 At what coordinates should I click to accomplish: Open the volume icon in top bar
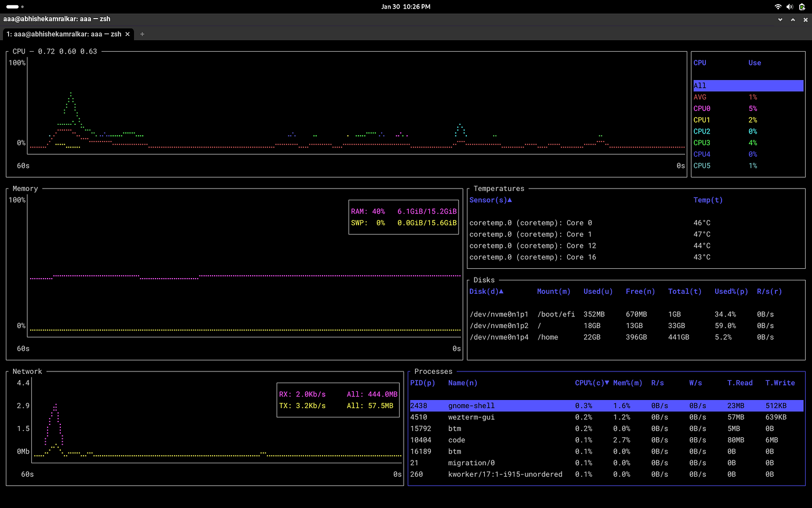tap(789, 6)
